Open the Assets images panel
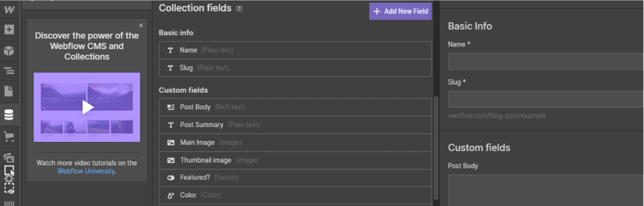Image resolution: width=644 pixels, height=206 pixels. tap(9, 157)
